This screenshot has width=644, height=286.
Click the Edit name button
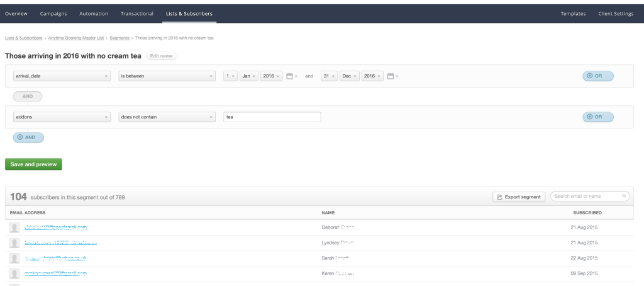tap(162, 56)
